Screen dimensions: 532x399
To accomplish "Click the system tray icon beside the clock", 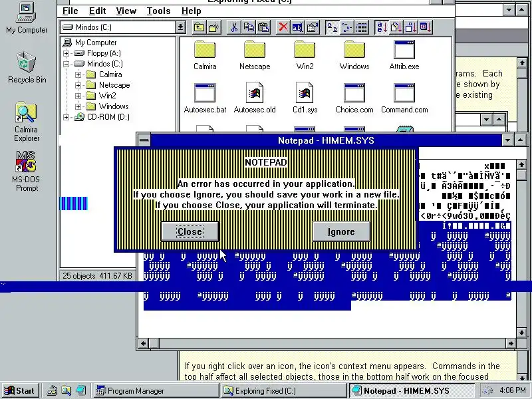I will coord(487,390).
